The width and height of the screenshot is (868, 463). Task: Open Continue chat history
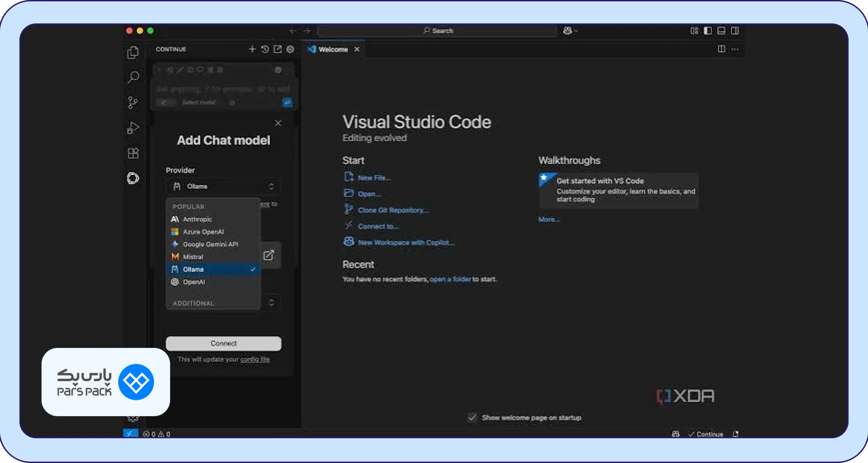[265, 49]
